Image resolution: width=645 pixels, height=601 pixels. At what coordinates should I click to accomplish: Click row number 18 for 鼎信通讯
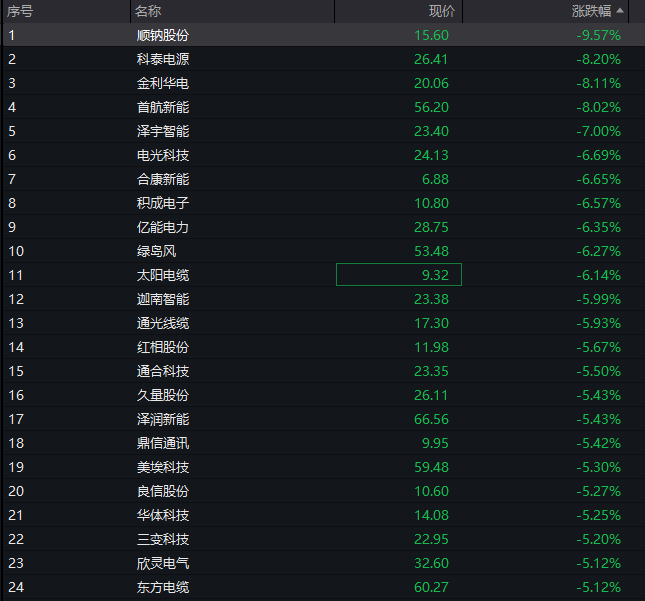pyautogui.click(x=15, y=443)
